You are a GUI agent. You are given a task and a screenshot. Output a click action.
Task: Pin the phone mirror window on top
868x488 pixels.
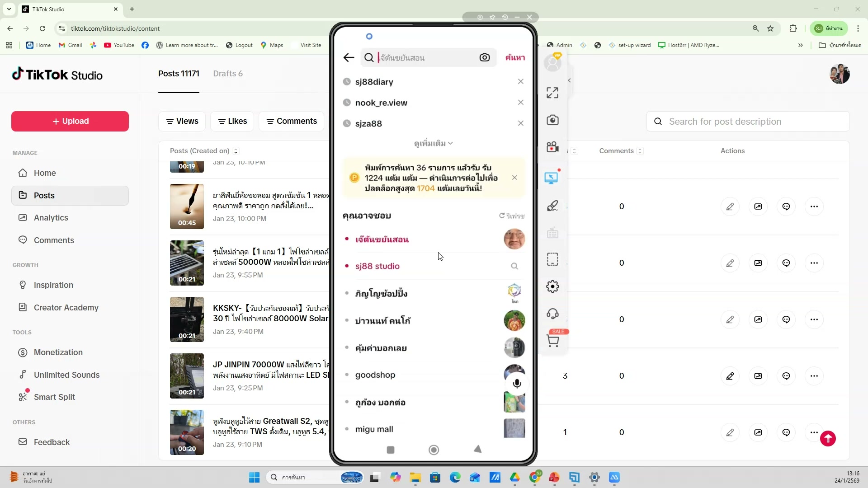coord(493,17)
